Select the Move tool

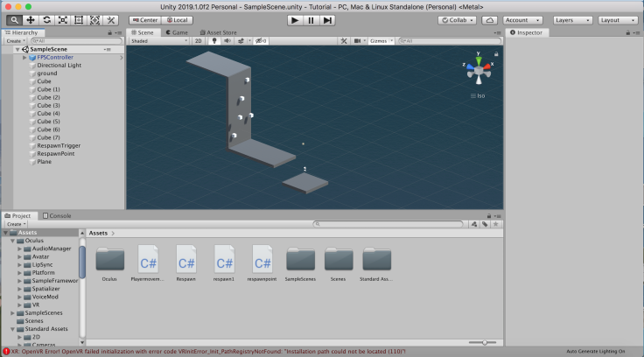click(x=31, y=19)
